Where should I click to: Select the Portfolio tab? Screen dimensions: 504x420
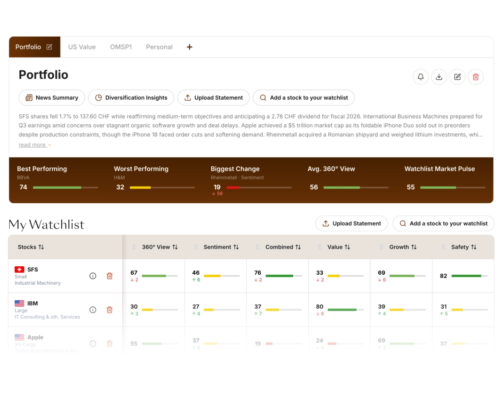click(34, 47)
